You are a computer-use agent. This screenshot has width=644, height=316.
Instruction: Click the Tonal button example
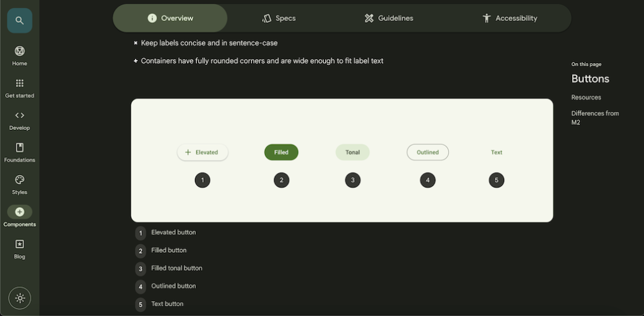click(x=352, y=152)
